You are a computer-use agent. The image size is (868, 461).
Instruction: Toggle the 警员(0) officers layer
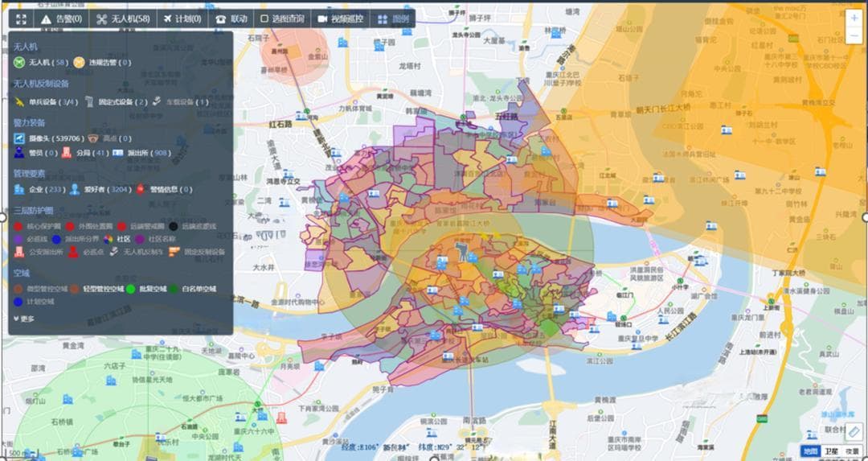pos(36,152)
